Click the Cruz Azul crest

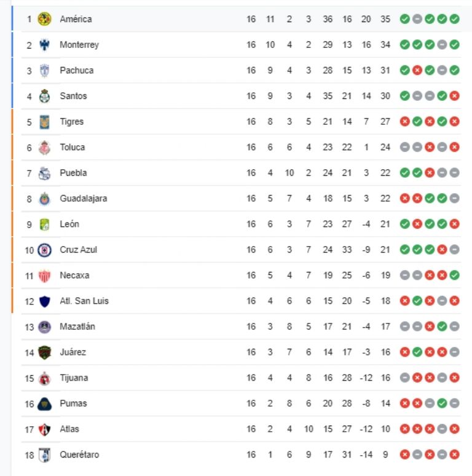[44, 250]
